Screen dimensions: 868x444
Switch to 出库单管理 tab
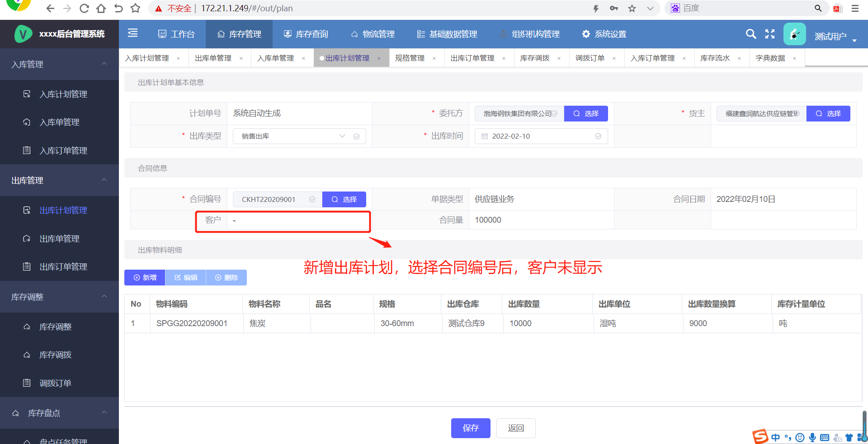click(213, 58)
